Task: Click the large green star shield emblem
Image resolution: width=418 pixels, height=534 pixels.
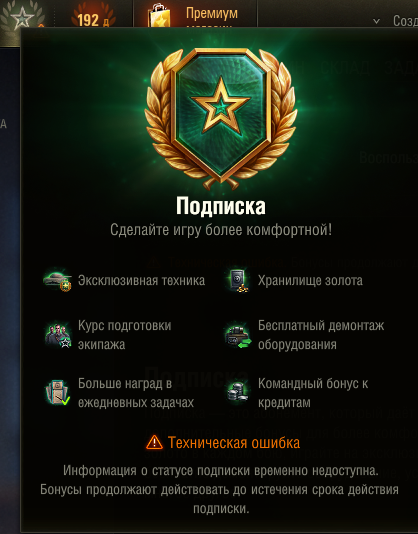Action: coord(221,118)
